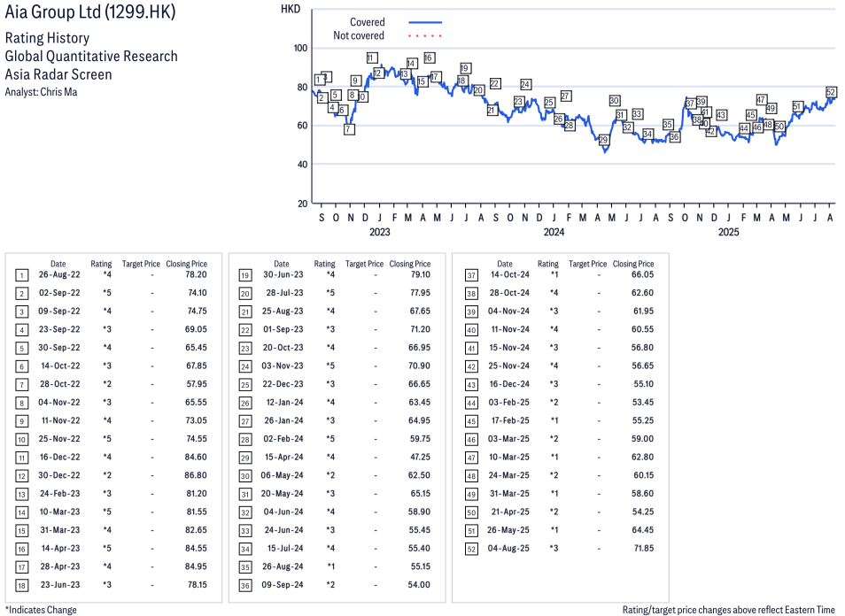Screen dimensions: 845x616
Task: Select chart marker 51 on the graph
Action: tap(797, 106)
